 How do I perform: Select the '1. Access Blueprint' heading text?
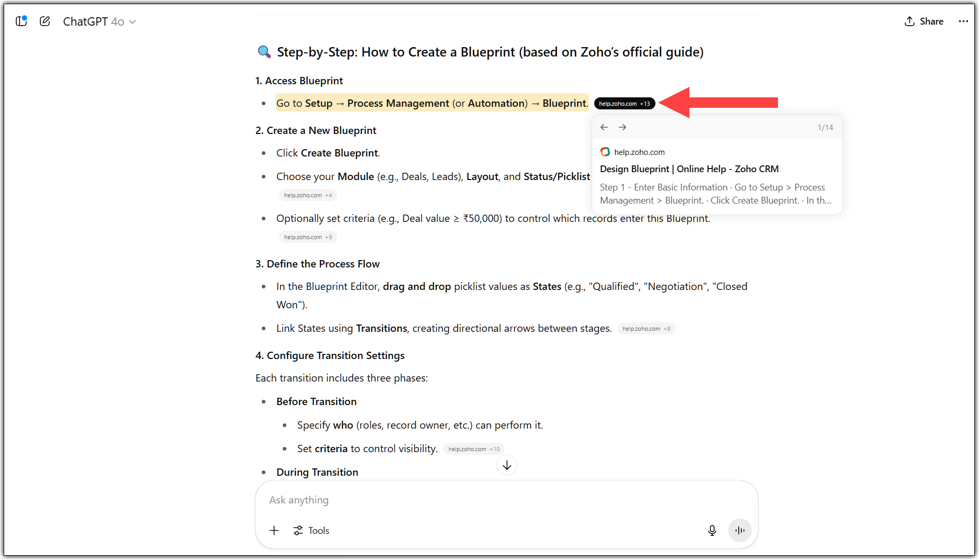coord(299,81)
